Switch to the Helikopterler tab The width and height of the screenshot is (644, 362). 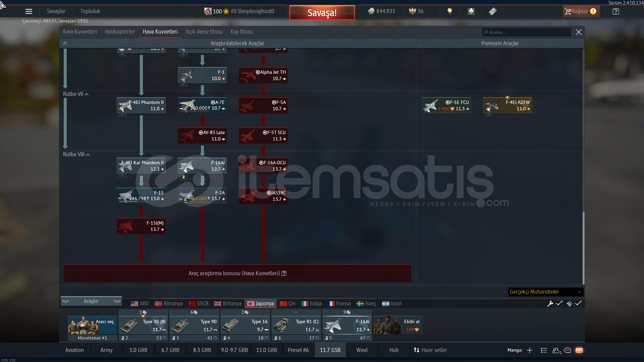[x=120, y=32]
